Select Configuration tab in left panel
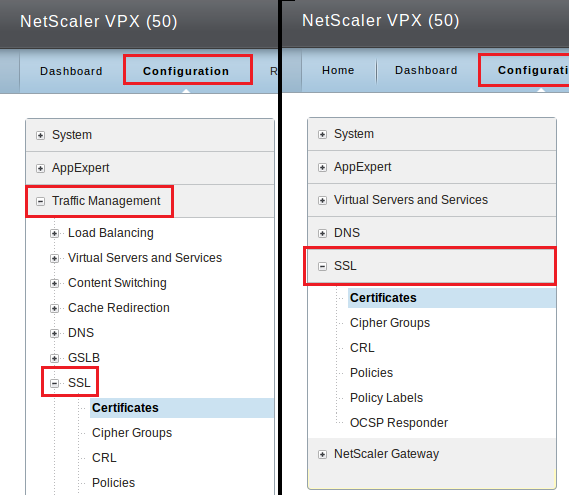The image size is (569, 496). [186, 71]
